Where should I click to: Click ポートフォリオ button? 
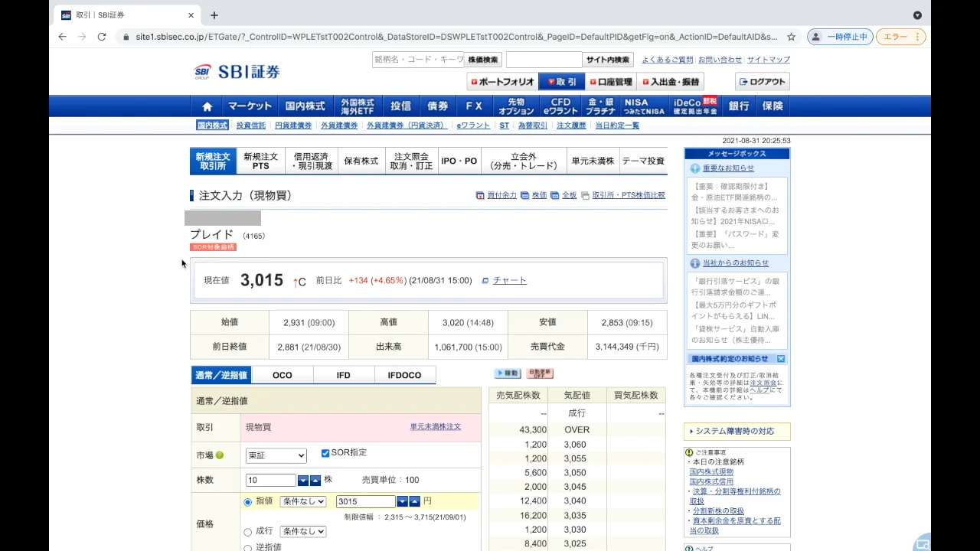[x=502, y=82]
